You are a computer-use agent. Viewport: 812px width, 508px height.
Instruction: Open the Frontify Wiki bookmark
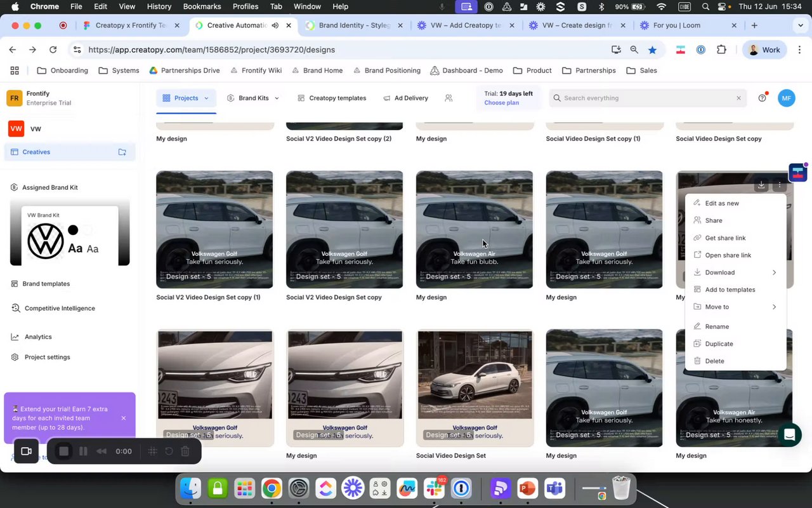[x=256, y=70]
